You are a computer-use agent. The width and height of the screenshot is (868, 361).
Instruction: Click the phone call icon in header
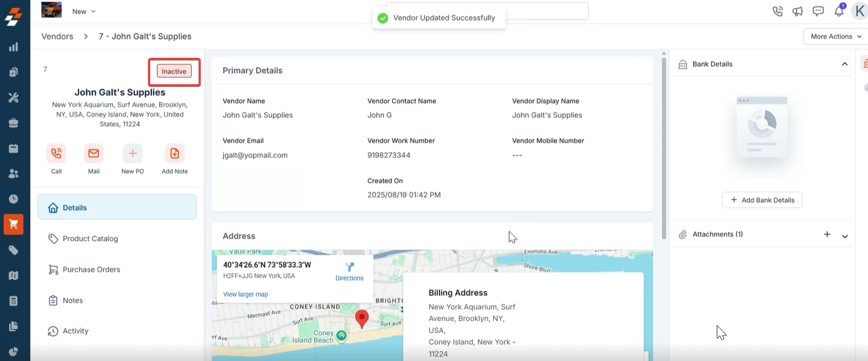(x=777, y=11)
